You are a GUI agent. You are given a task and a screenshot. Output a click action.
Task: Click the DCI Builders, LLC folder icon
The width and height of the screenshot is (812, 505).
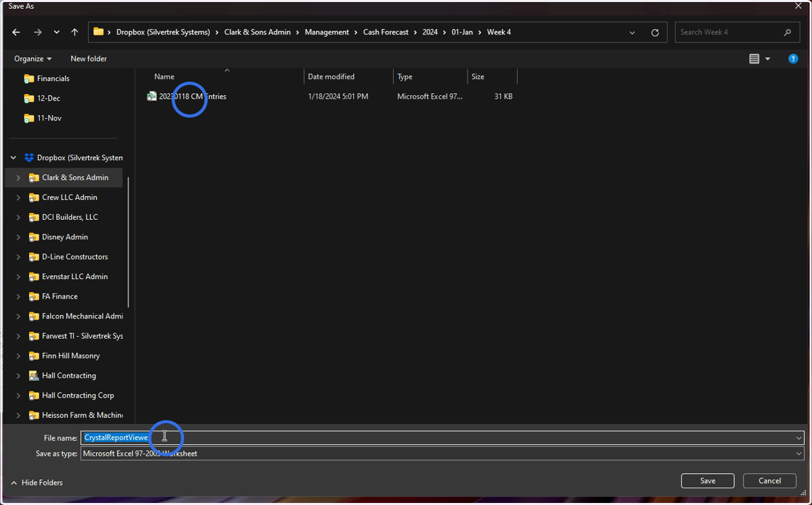point(34,217)
